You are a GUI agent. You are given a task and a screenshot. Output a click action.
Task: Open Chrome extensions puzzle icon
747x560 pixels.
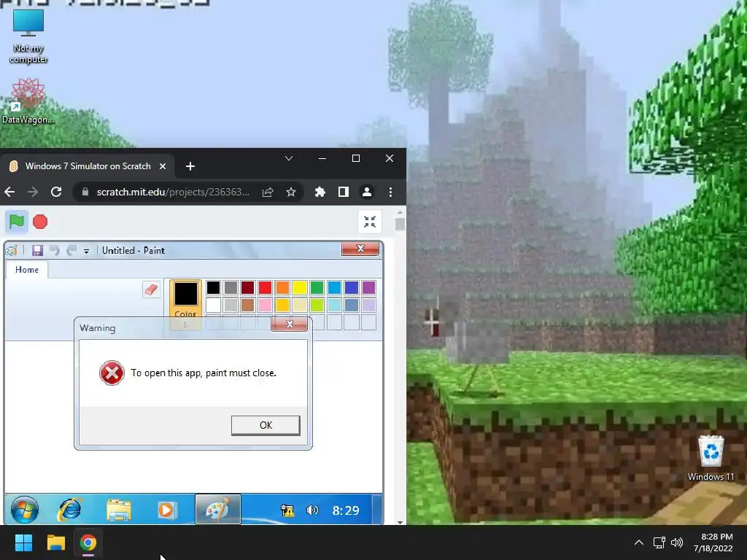(x=320, y=192)
